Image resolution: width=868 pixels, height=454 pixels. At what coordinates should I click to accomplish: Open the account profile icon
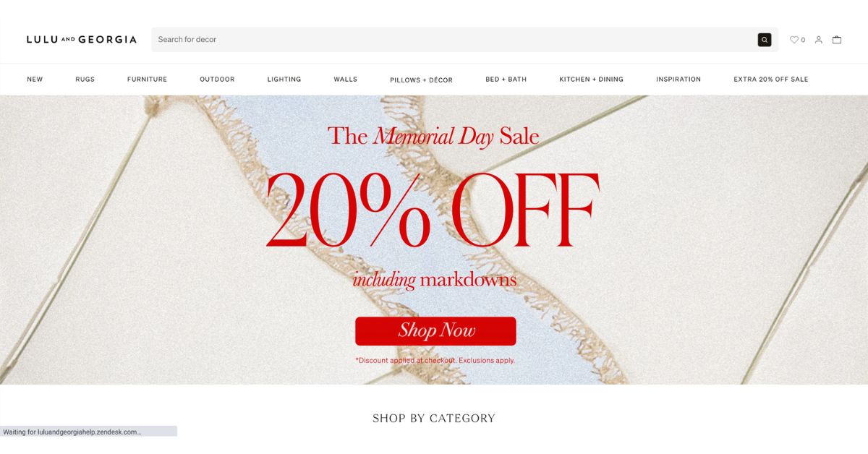(x=819, y=40)
